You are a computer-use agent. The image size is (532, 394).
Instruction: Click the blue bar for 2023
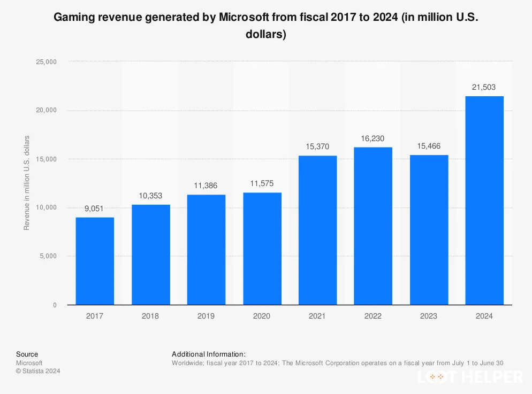click(429, 230)
